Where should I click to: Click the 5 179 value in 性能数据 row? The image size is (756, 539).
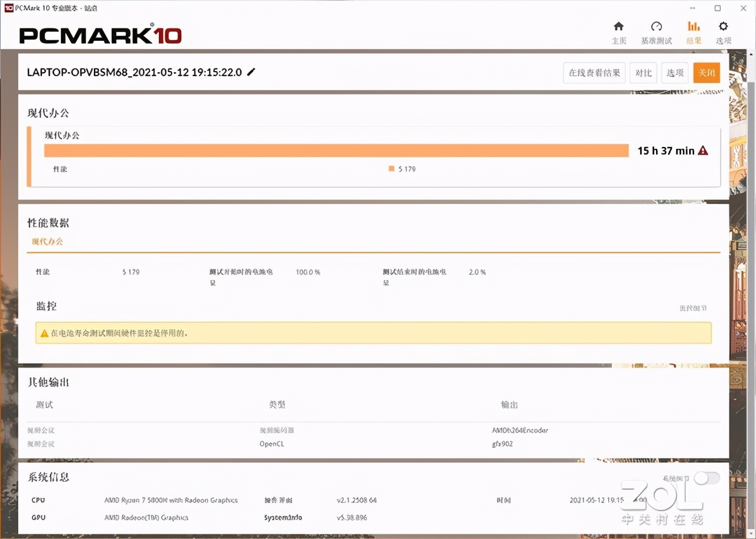131,272
